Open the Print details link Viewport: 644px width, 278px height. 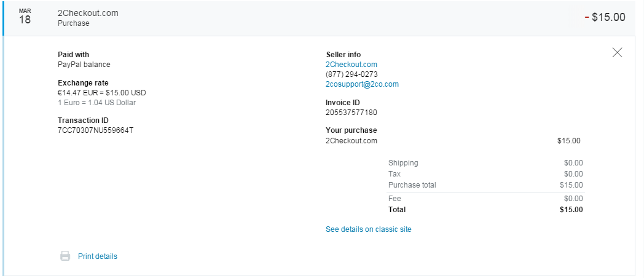[x=97, y=256]
